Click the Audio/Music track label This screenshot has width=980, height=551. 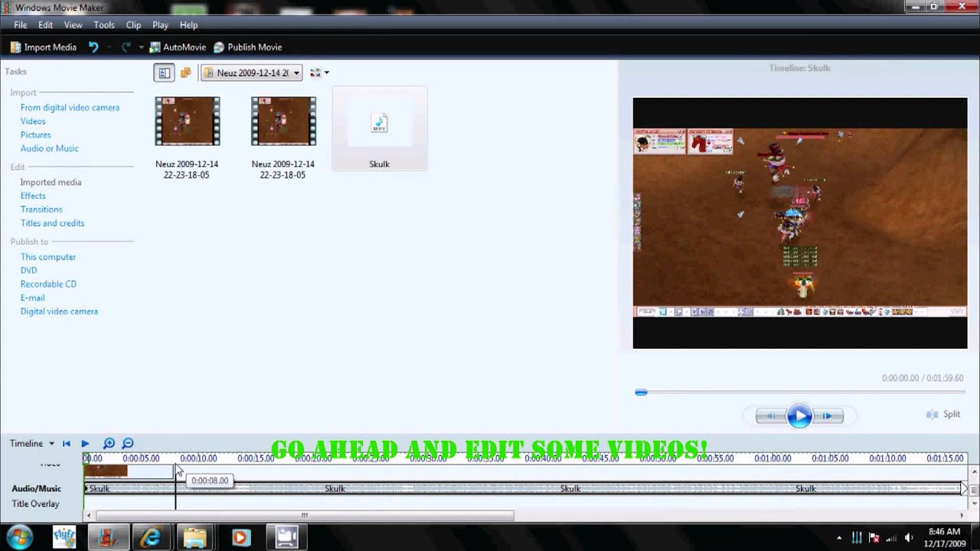(x=36, y=488)
